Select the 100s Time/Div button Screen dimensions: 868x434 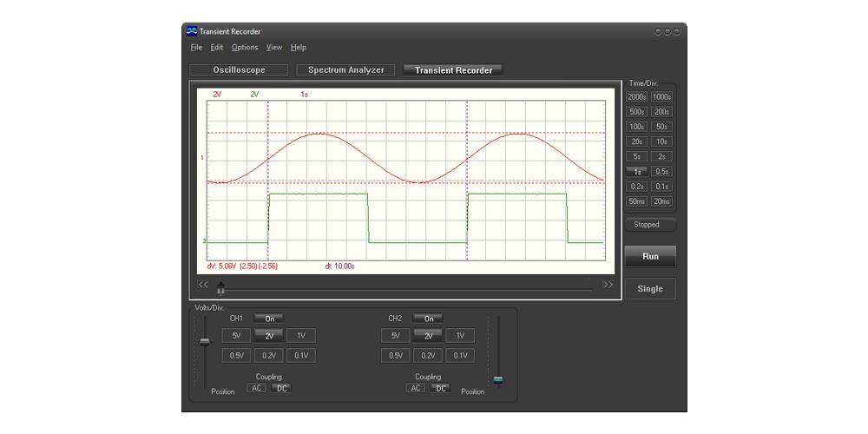click(637, 127)
